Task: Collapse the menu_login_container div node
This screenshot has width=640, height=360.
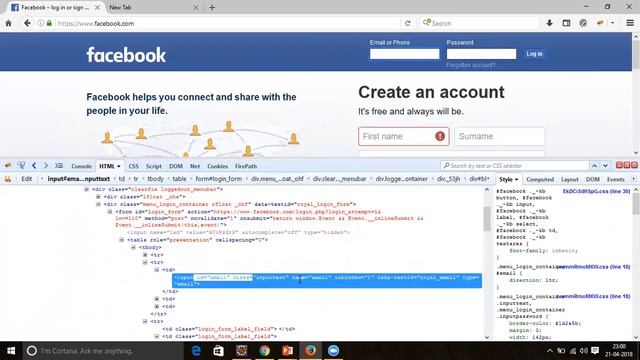Action: click(98, 204)
